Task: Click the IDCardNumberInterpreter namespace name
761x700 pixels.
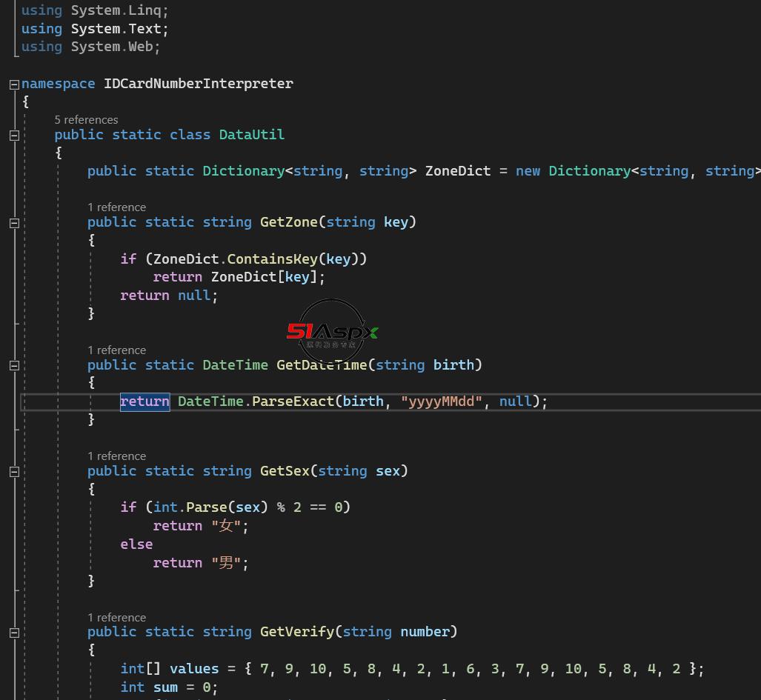Action: (x=198, y=84)
